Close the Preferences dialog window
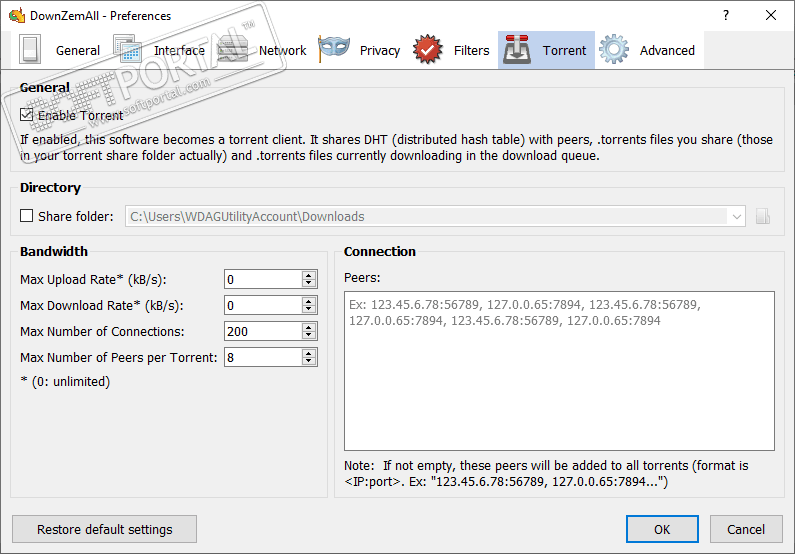Screen dimensions: 795x554 pyautogui.click(x=771, y=15)
